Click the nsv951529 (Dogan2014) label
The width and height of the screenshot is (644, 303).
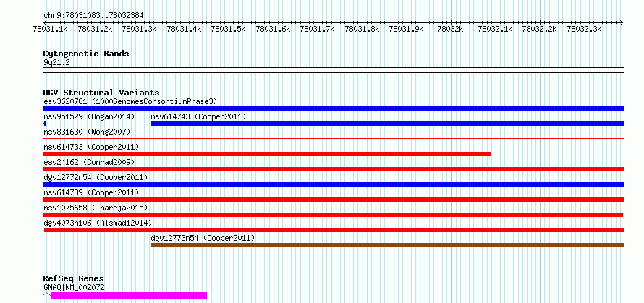tap(89, 116)
